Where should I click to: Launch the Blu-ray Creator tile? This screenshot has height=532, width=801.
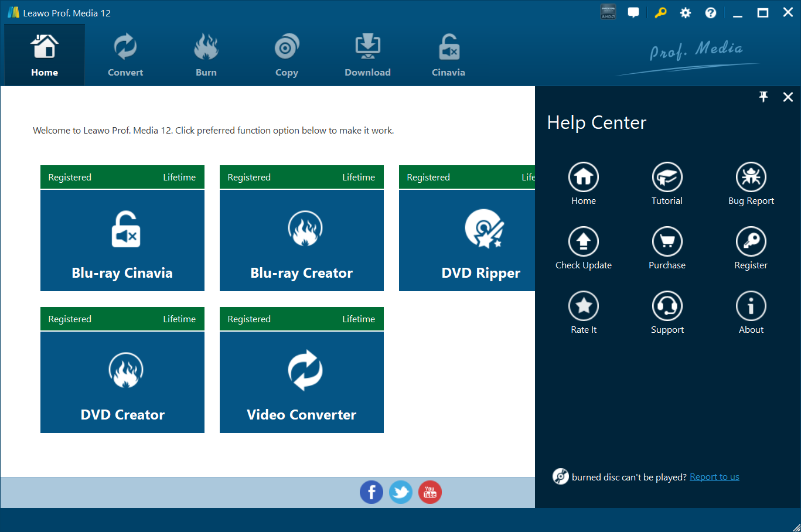[x=302, y=240]
